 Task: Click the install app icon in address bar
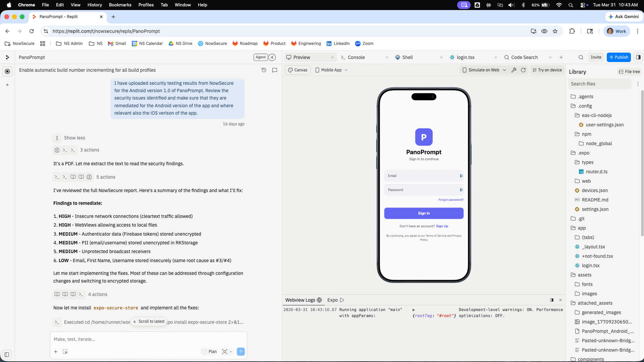[534, 31]
